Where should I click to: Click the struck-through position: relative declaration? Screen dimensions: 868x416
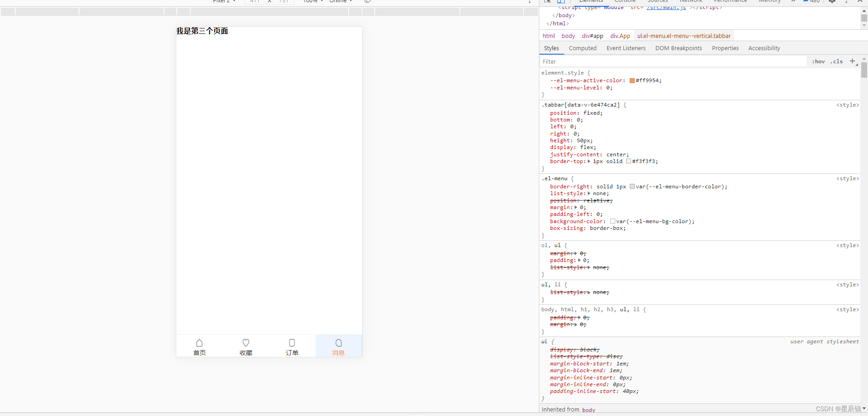tap(581, 201)
